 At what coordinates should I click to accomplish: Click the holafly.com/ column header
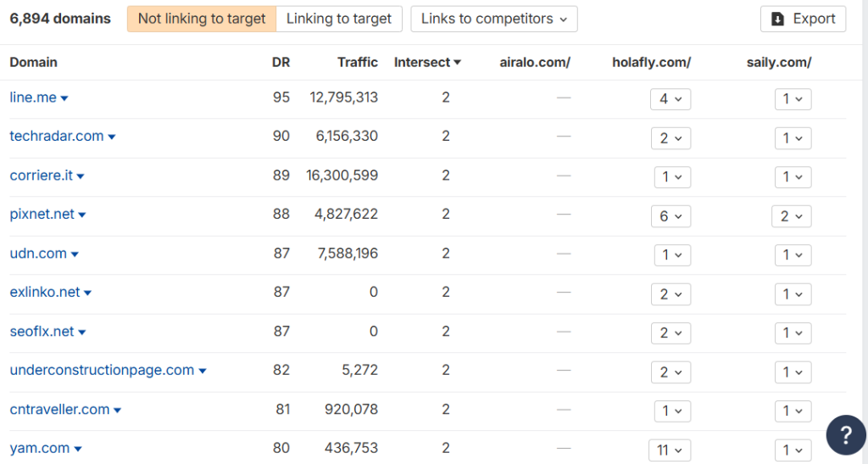tap(651, 62)
